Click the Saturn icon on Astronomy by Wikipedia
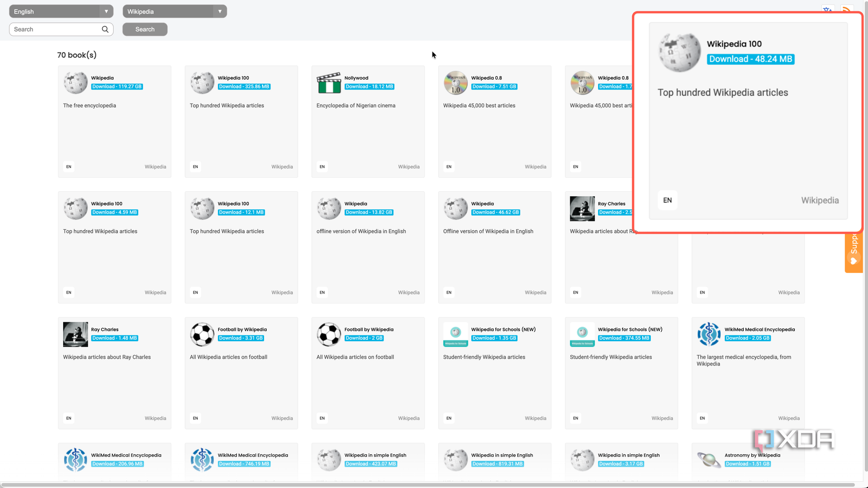 tap(709, 459)
